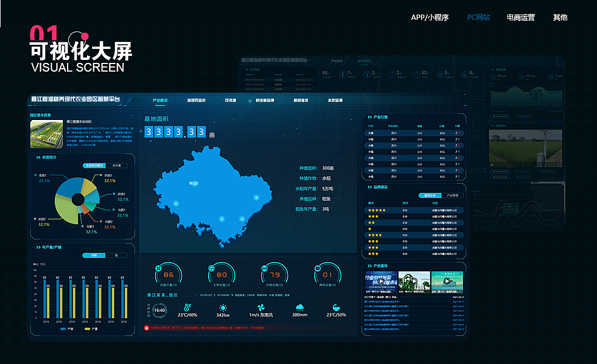Click the 雁江区 marker on the map
597x364 pixels.
pos(194,183)
